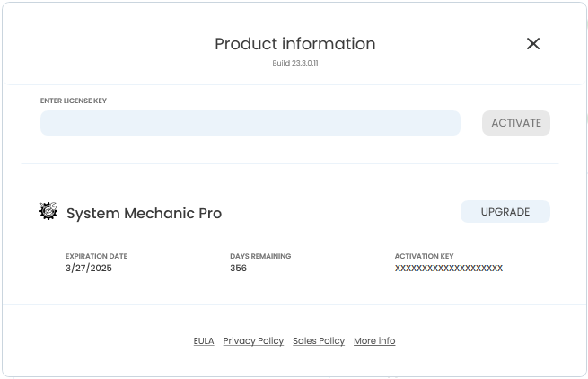
Task: Click the ACTIVATE button
Action: coord(516,123)
